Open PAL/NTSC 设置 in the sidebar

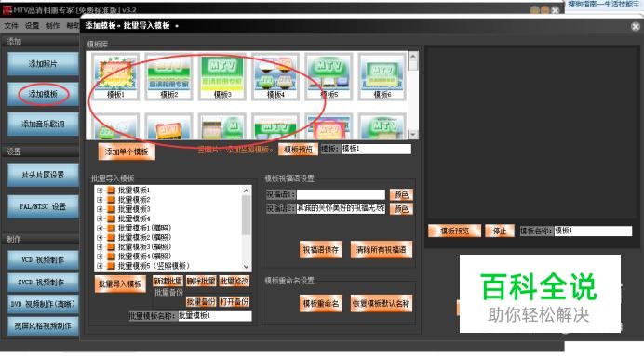tap(43, 206)
